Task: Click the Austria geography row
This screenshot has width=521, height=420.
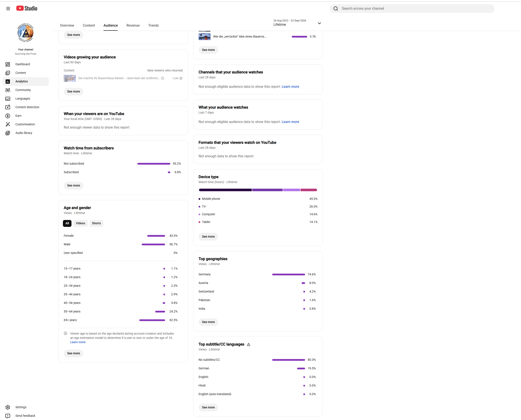Action: [257, 283]
